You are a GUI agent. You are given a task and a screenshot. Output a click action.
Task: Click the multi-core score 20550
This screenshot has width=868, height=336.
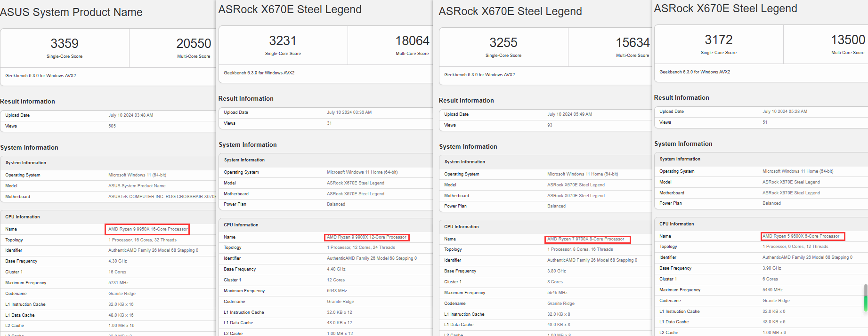[194, 43]
